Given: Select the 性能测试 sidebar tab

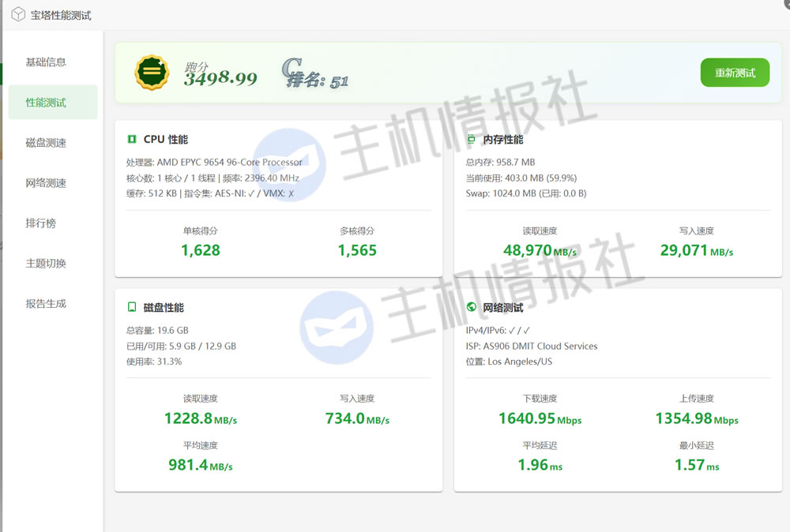Looking at the screenshot, I should click(46, 103).
